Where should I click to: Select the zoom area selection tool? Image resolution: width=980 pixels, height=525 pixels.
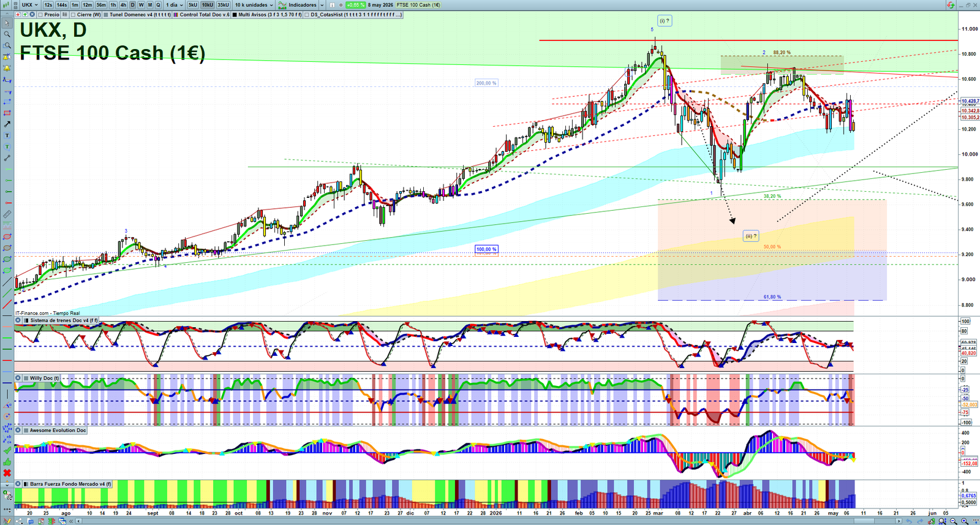7,45
